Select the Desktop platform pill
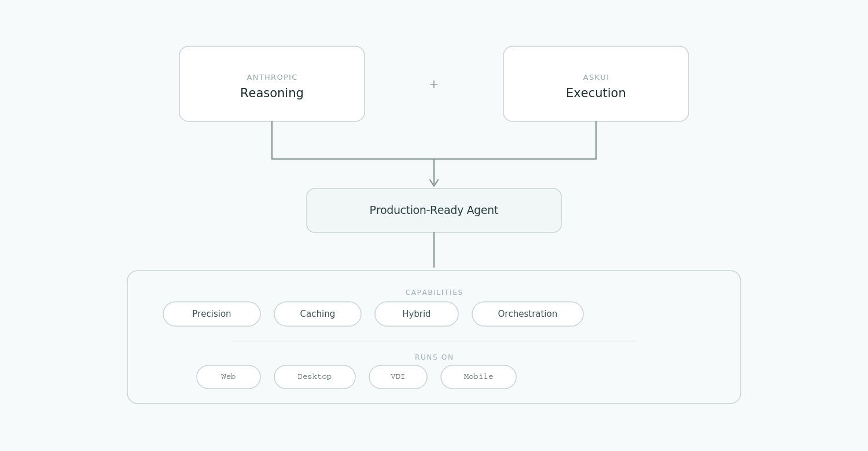868x451 pixels. (x=315, y=377)
